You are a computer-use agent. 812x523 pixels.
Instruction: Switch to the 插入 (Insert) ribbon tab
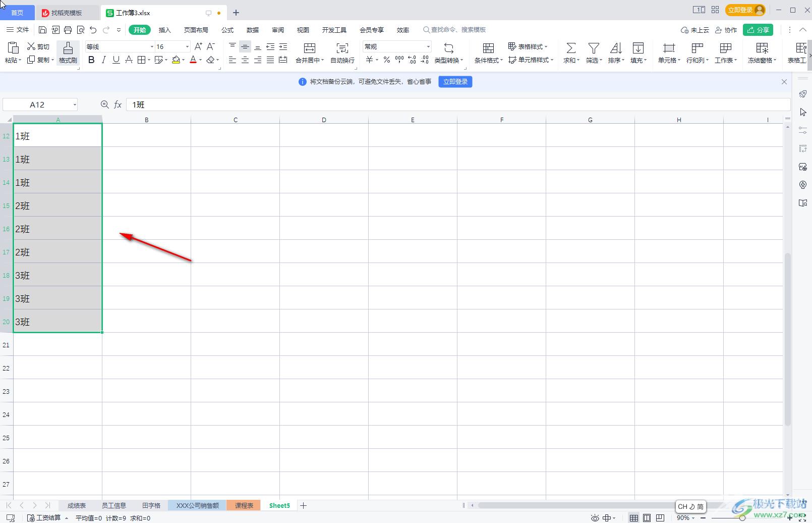165,30
